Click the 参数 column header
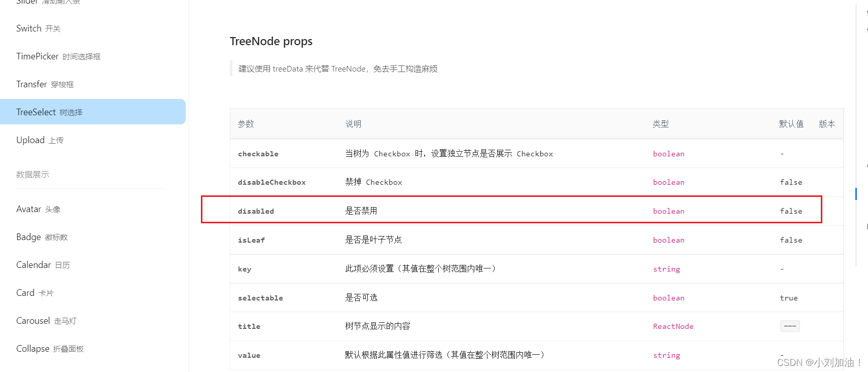868x372 pixels. (246, 124)
